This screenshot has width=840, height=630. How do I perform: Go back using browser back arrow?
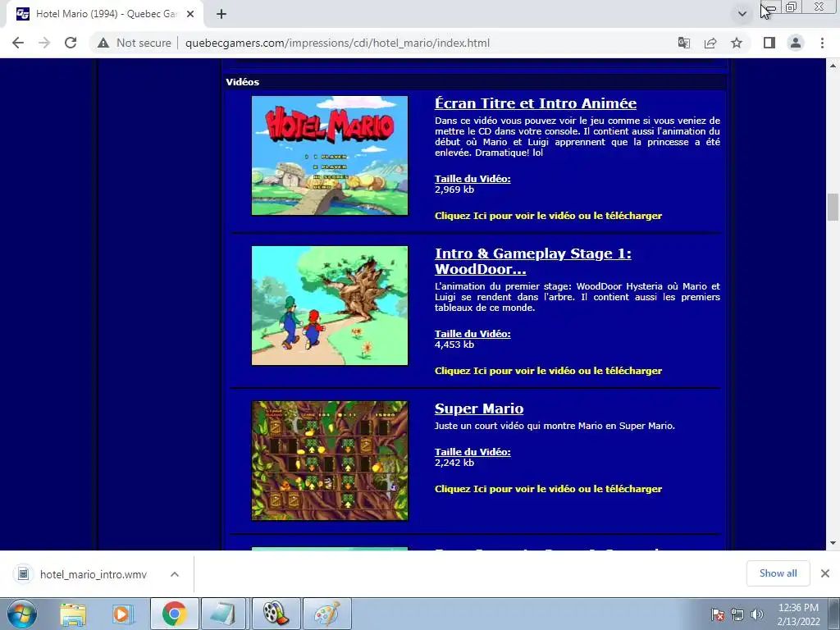coord(18,43)
